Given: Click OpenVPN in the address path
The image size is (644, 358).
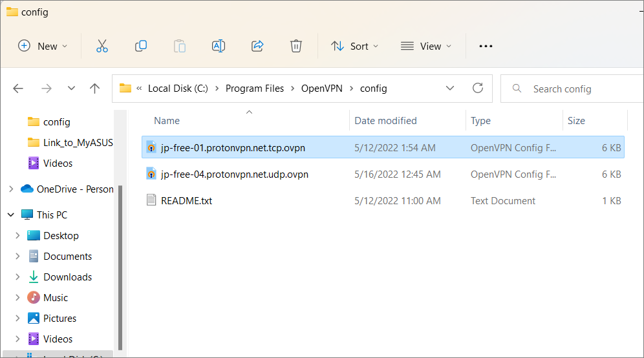Looking at the screenshot, I should pyautogui.click(x=321, y=89).
